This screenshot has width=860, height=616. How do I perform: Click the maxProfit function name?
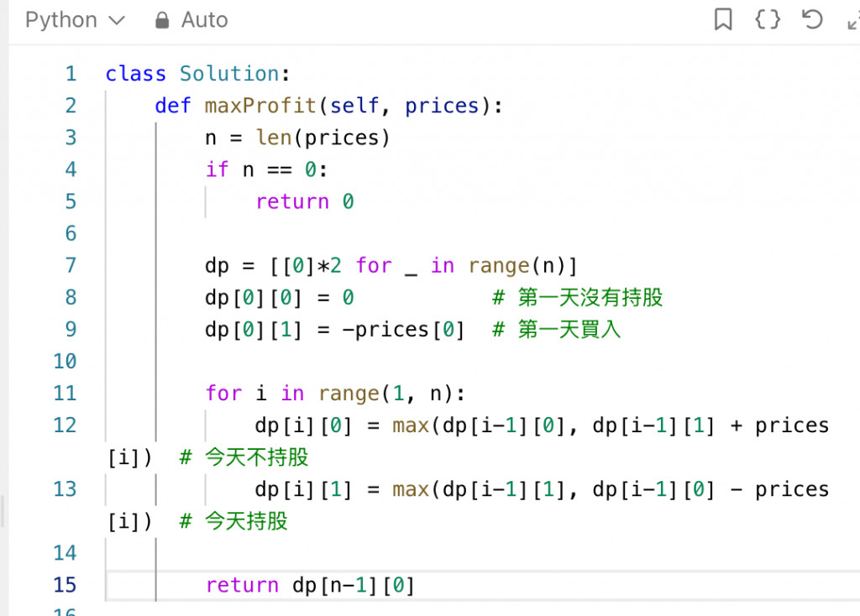point(260,105)
